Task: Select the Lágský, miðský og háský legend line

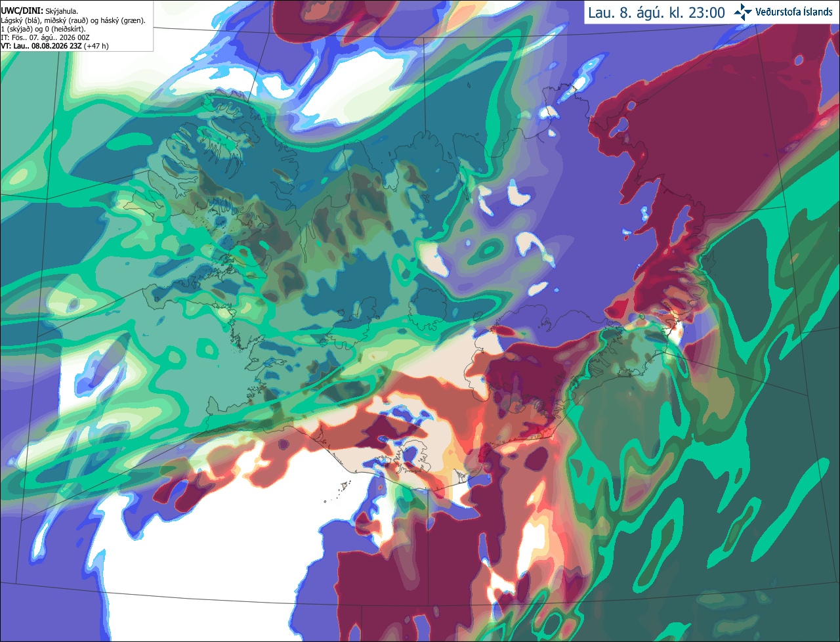Action: click(x=73, y=20)
